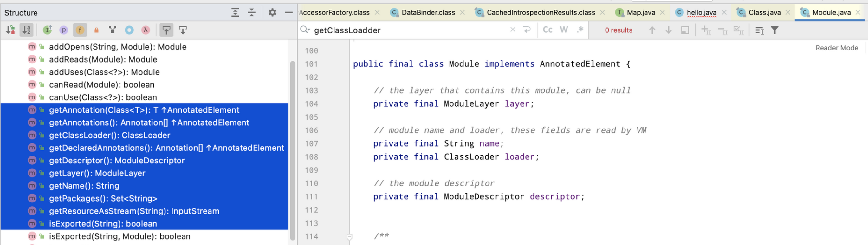Select getPackages(): Set<String> row
This screenshot has width=868, height=245.
point(144,198)
